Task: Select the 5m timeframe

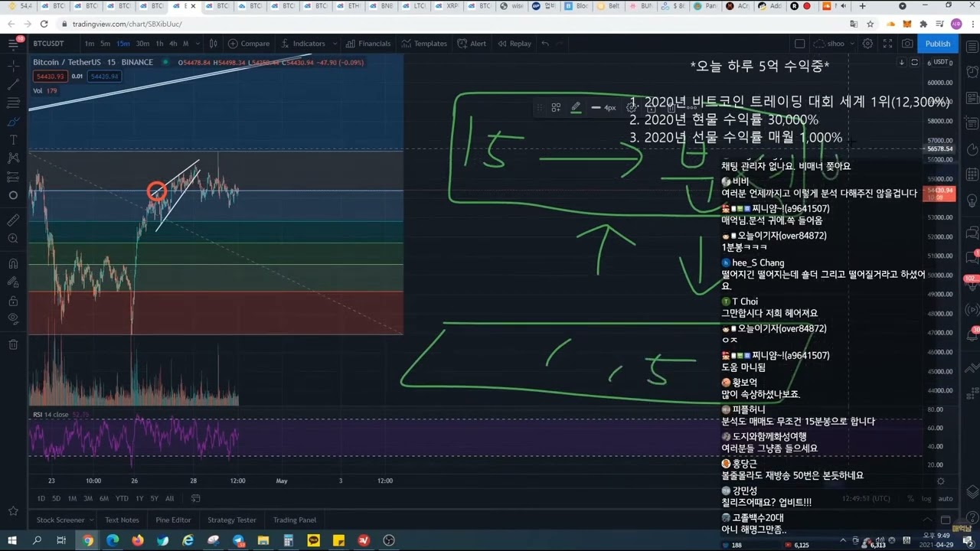Action: click(x=106, y=44)
